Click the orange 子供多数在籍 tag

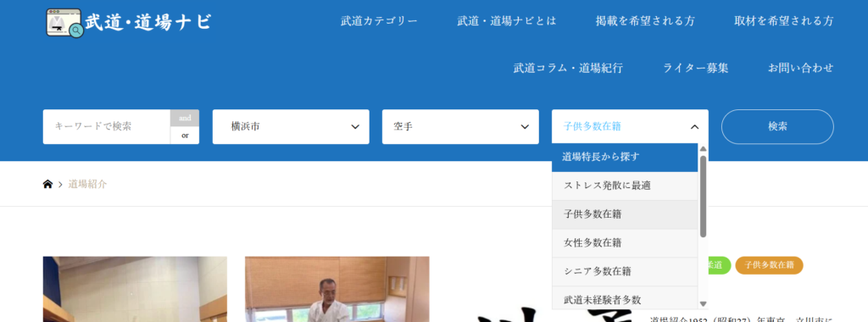(769, 265)
